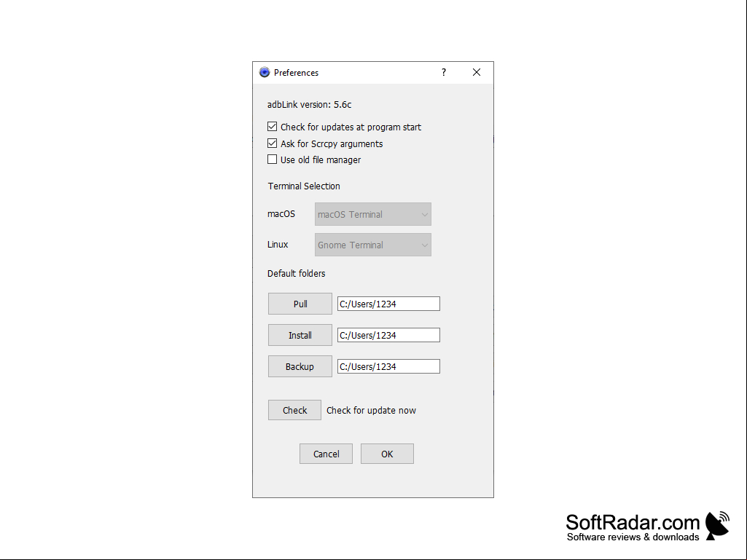747x560 pixels.
Task: Click the Install folder button
Action: pyautogui.click(x=300, y=335)
